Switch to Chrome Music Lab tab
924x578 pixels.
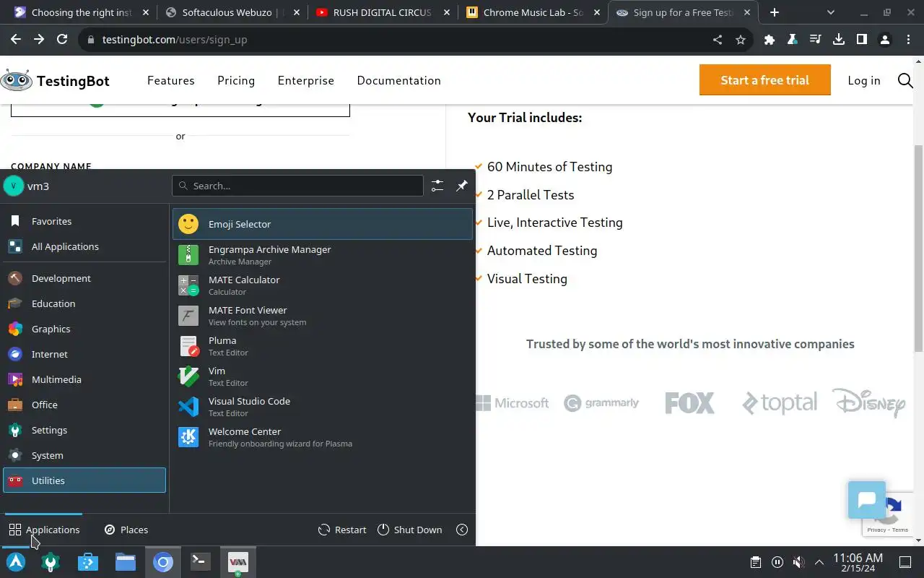[533, 12]
